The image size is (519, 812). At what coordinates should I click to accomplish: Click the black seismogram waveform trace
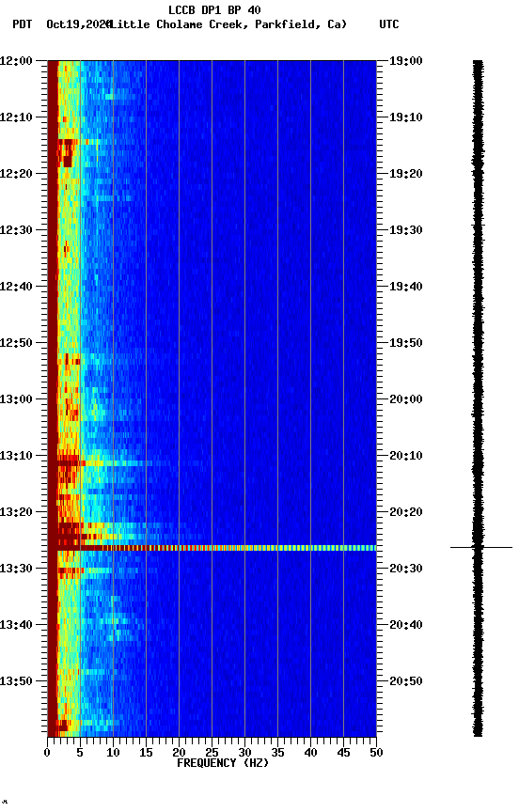tap(478, 398)
